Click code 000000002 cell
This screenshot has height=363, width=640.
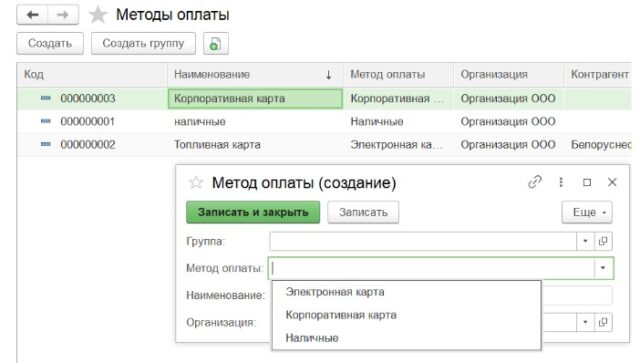pos(88,145)
